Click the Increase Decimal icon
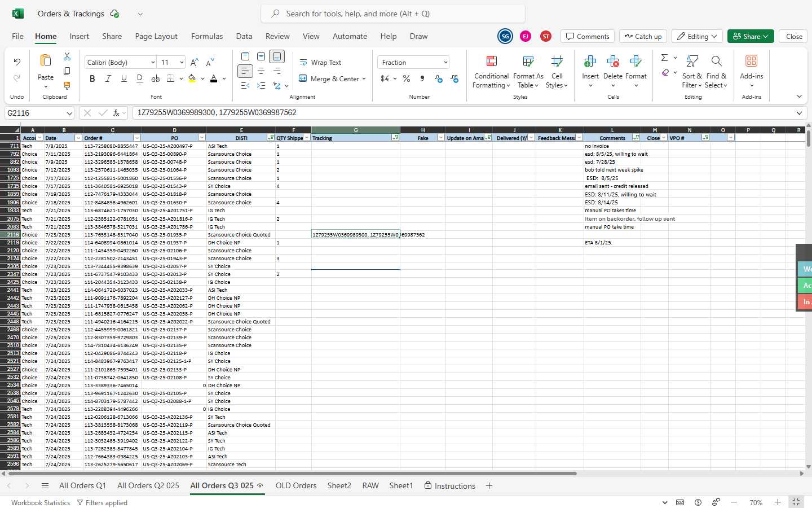 tap(439, 78)
